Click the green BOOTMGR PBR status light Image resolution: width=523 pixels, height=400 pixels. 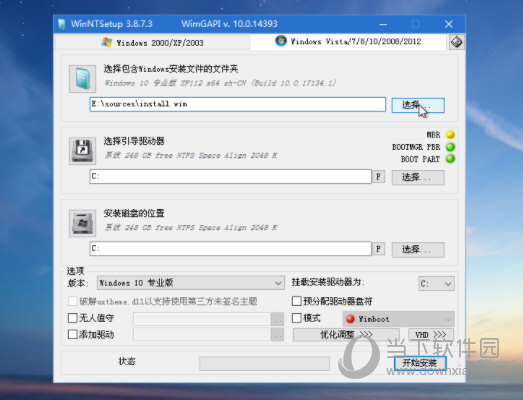pyautogui.click(x=450, y=147)
